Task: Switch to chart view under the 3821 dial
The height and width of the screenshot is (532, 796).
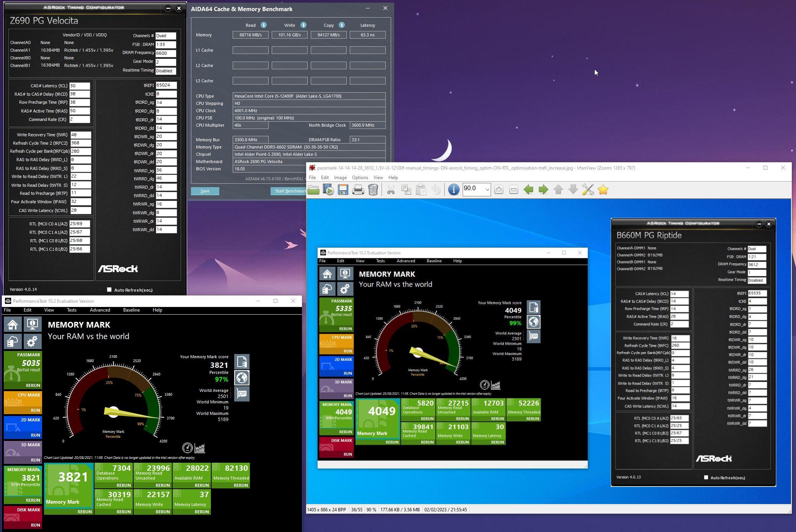Action: [200, 448]
